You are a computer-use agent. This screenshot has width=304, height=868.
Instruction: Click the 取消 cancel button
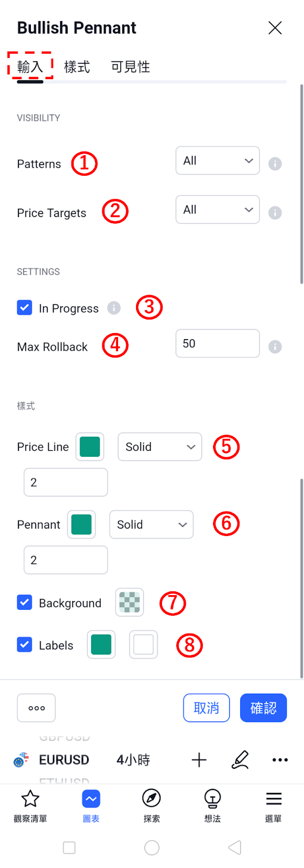(206, 708)
